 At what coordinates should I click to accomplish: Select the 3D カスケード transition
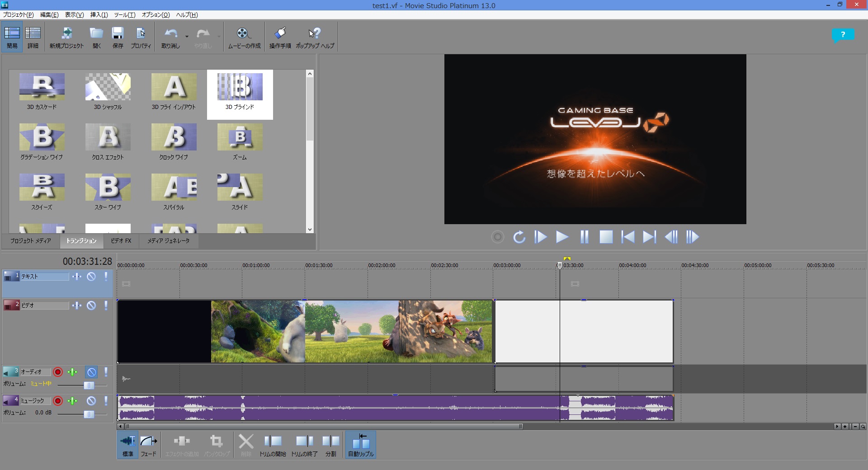coord(42,92)
